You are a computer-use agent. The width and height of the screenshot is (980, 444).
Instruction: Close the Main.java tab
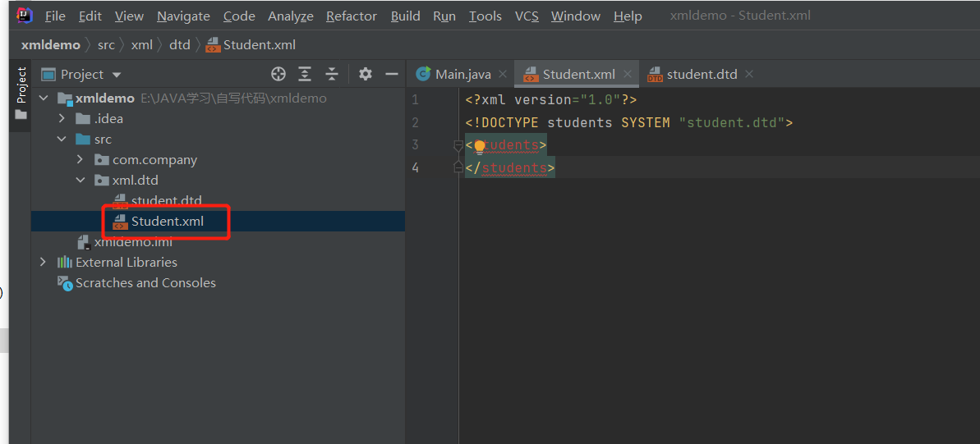503,75
